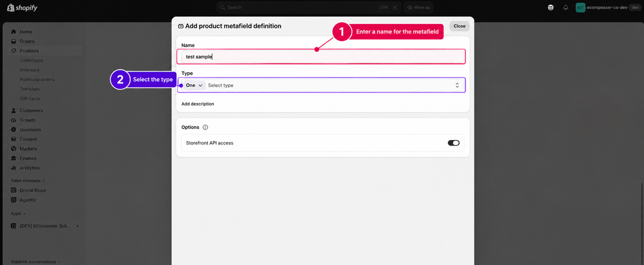Open [DEV] EComposer Builder app

click(45, 226)
